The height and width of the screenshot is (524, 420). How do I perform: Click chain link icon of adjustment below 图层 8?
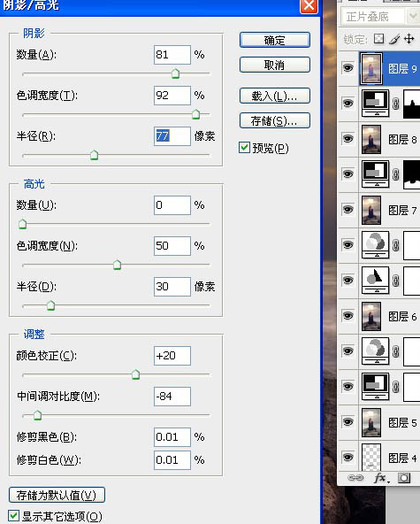pyautogui.click(x=395, y=174)
